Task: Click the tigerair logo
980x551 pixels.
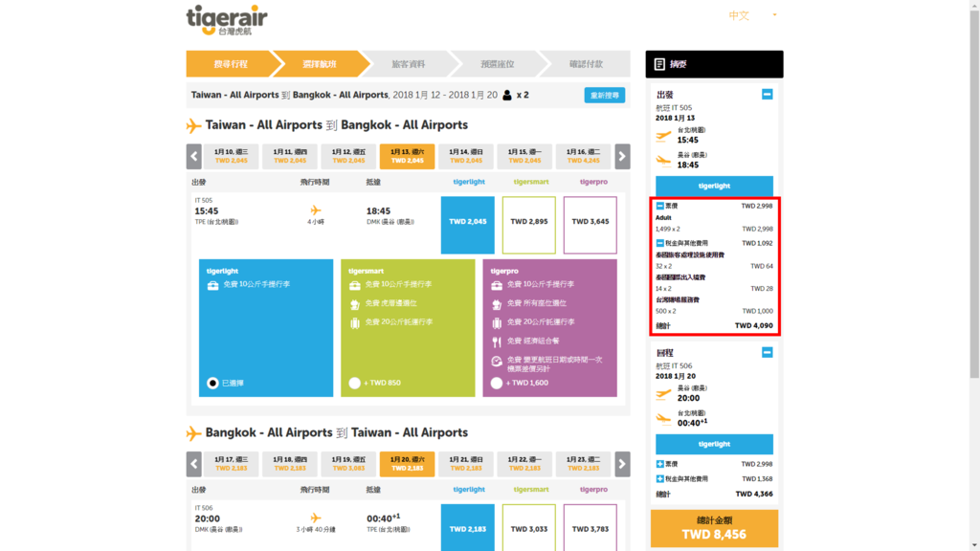Action: tap(227, 21)
